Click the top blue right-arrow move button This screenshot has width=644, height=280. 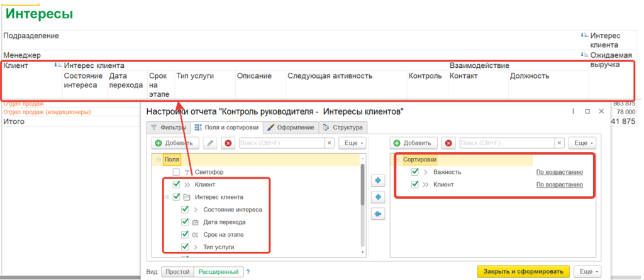(x=378, y=181)
